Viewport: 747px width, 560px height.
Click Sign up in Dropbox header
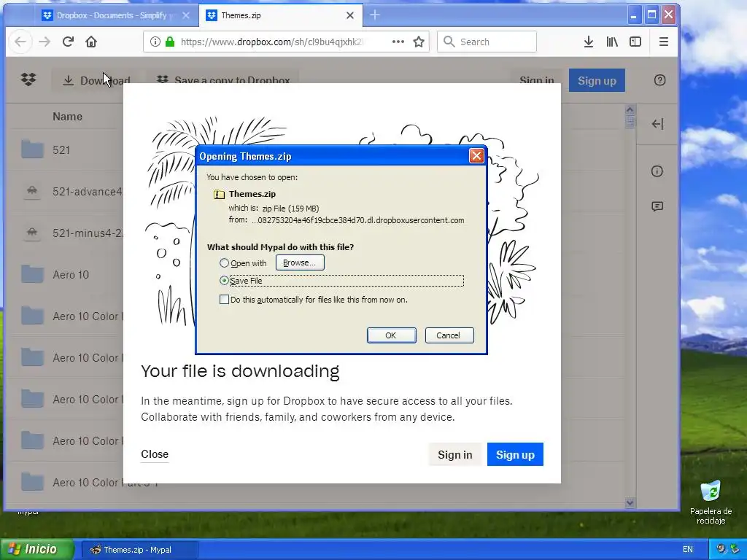point(597,80)
